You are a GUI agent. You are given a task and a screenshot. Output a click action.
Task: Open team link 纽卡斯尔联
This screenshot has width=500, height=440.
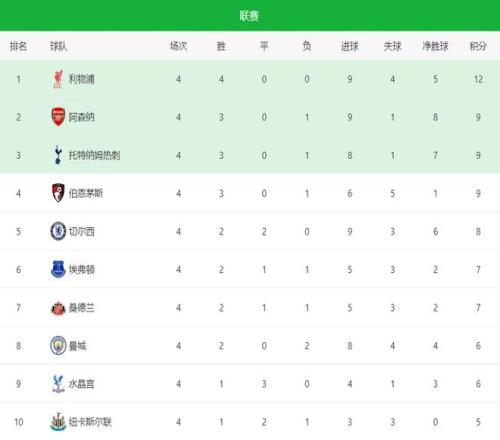click(x=90, y=422)
